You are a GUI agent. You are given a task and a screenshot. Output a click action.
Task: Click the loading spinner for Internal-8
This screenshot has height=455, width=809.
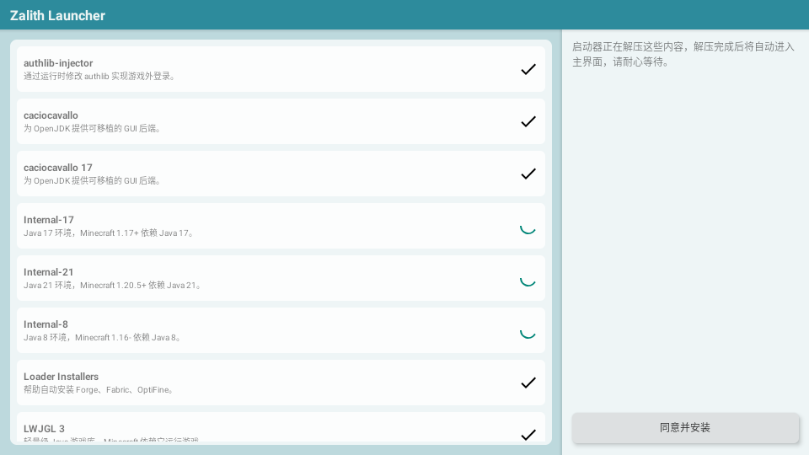tap(529, 330)
